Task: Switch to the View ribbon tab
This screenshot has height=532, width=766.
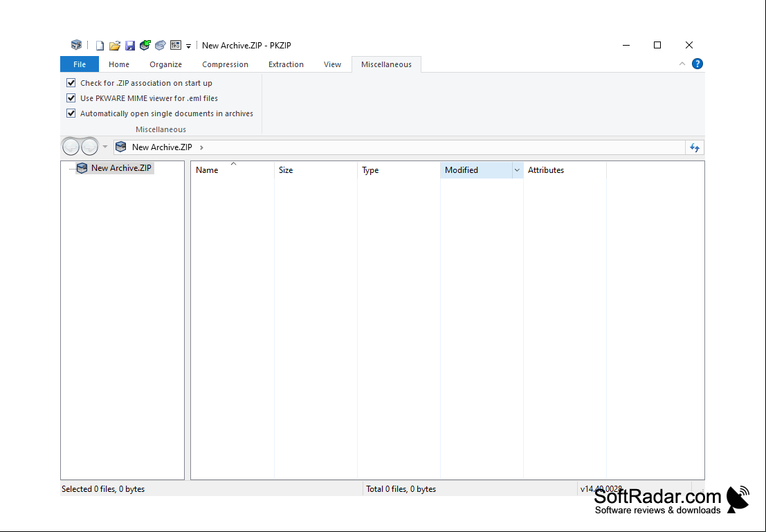Action: click(332, 64)
